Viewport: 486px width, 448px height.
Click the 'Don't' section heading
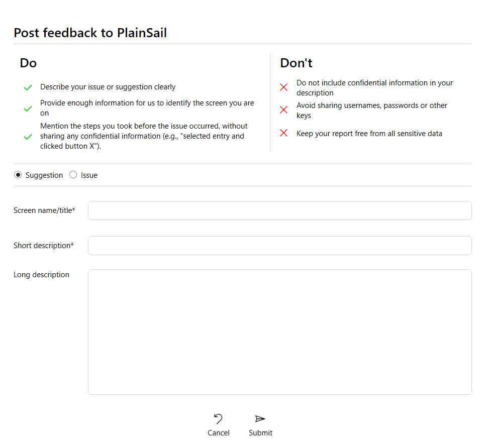tap(297, 63)
